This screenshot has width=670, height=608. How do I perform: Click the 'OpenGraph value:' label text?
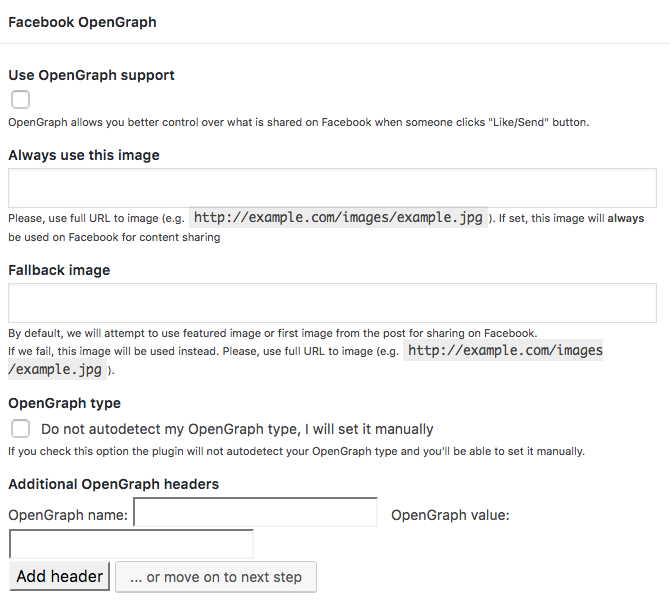(450, 515)
